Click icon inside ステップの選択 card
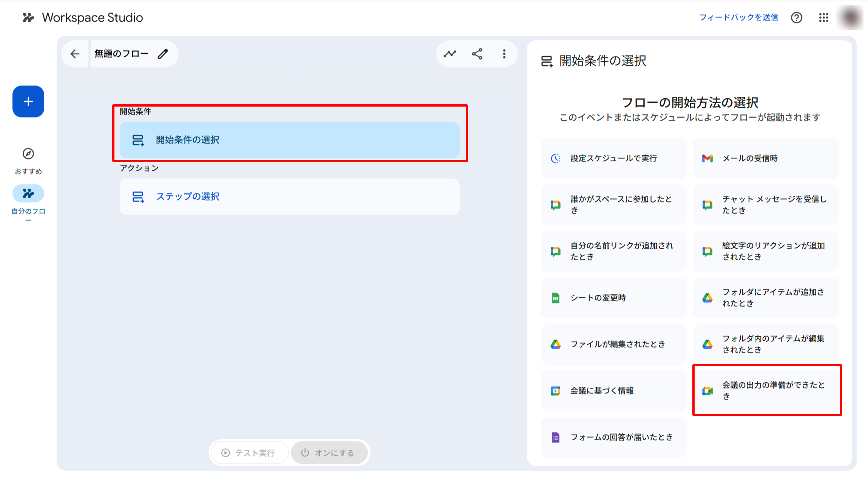This screenshot has height=483, width=868. [x=138, y=197]
